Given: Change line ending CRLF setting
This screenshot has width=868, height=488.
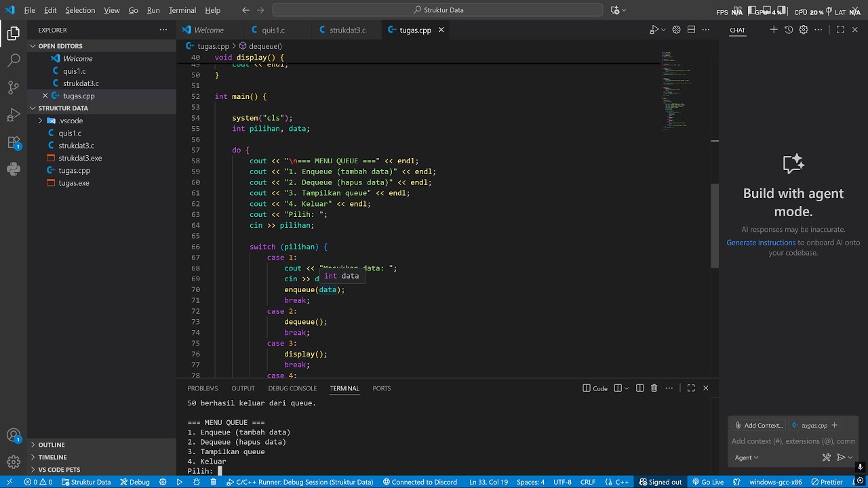Looking at the screenshot, I should click(x=587, y=482).
